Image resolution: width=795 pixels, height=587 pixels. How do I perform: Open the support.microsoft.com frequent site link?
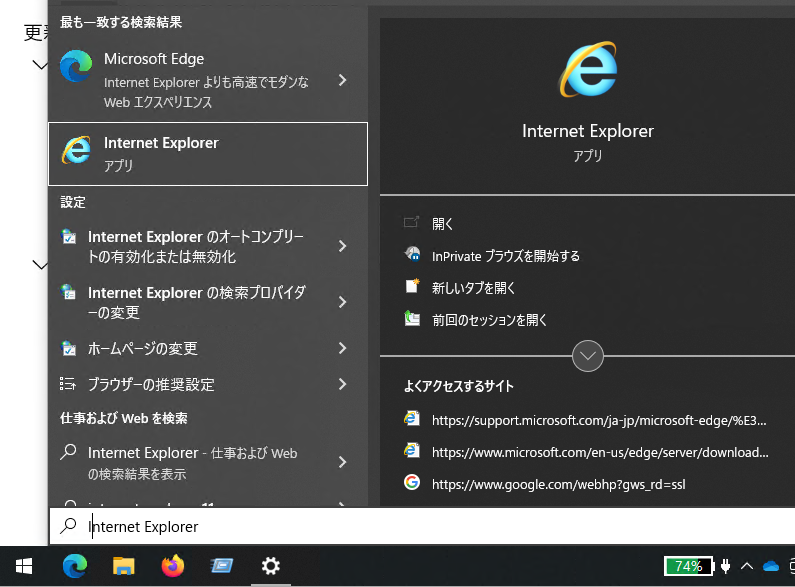(599, 420)
